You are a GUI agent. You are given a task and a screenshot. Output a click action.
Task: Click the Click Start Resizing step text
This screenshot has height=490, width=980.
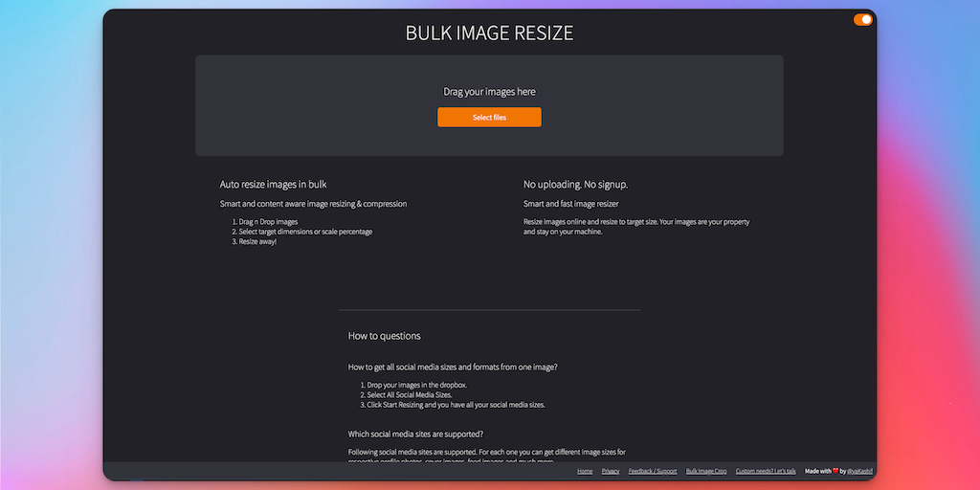457,405
